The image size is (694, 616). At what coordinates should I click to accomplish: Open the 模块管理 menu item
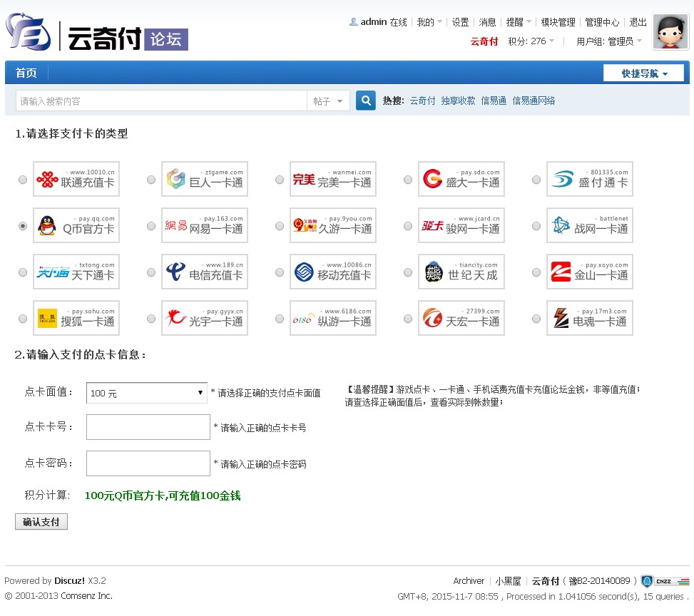(x=558, y=22)
